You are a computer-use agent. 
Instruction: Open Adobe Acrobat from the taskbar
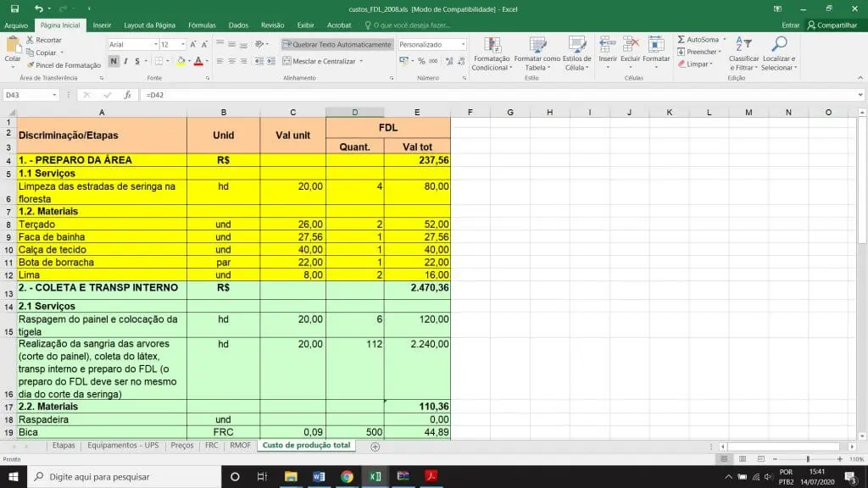(431, 476)
